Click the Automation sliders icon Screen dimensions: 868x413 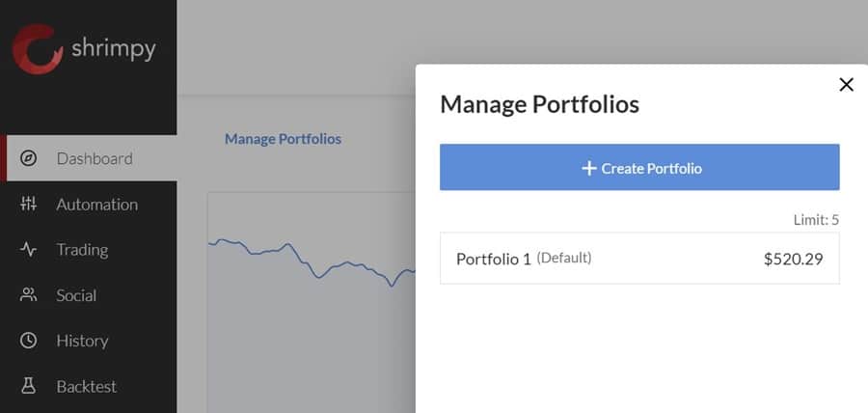pyautogui.click(x=29, y=204)
